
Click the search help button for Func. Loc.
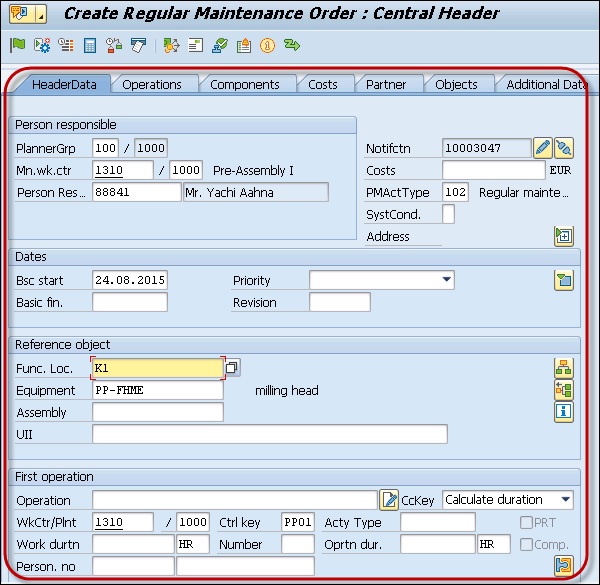point(231,369)
